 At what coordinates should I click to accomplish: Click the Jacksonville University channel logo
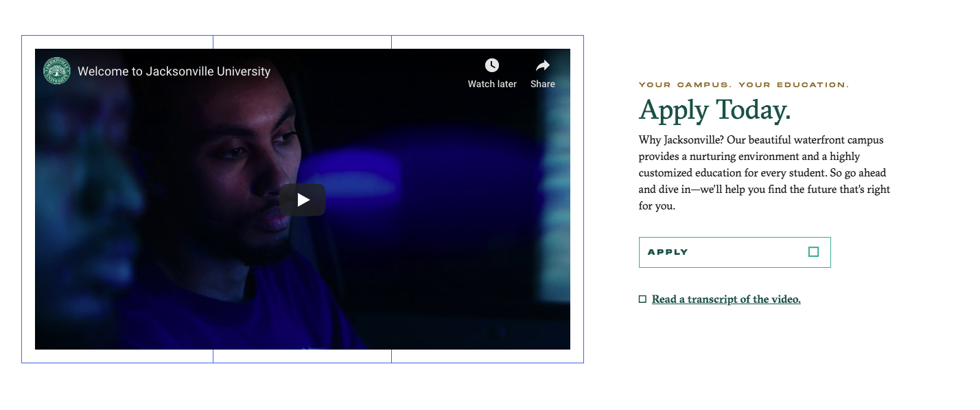coord(57,71)
